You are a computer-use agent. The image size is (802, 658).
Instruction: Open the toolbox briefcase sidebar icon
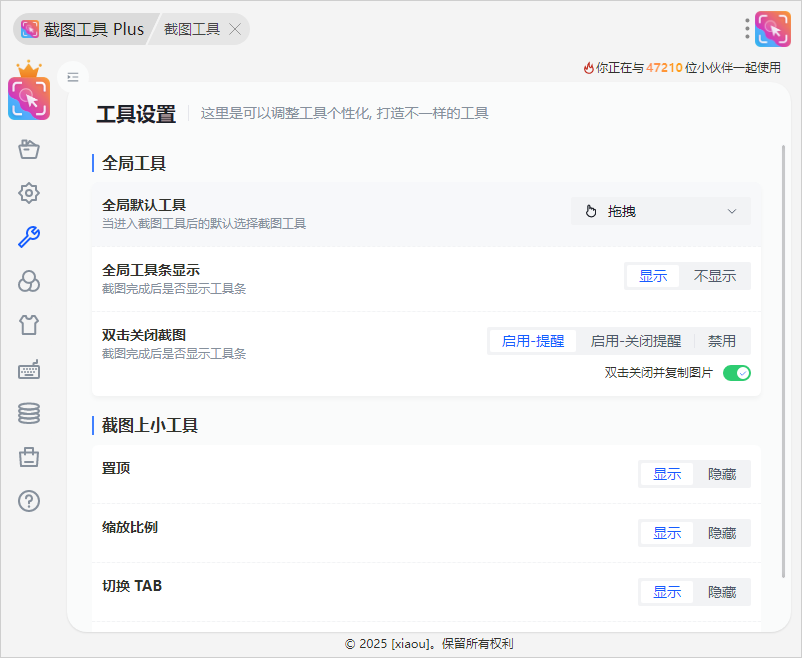(29, 457)
